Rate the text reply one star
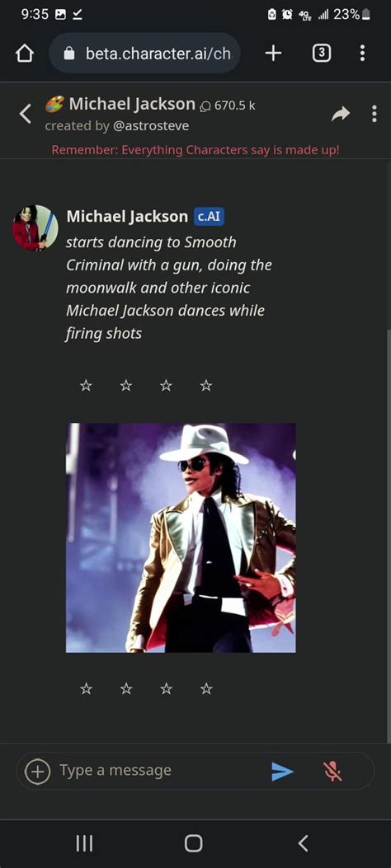391x868 pixels. pos(86,385)
